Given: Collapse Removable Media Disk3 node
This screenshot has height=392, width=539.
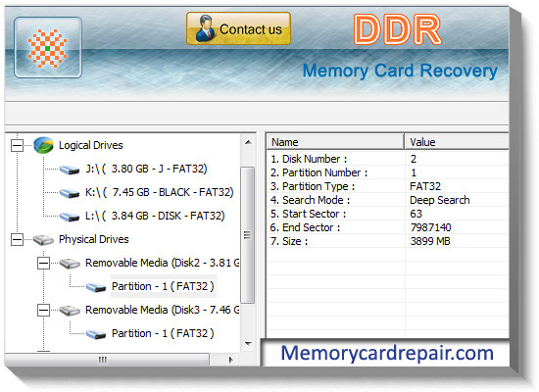Looking at the screenshot, I should [x=43, y=311].
